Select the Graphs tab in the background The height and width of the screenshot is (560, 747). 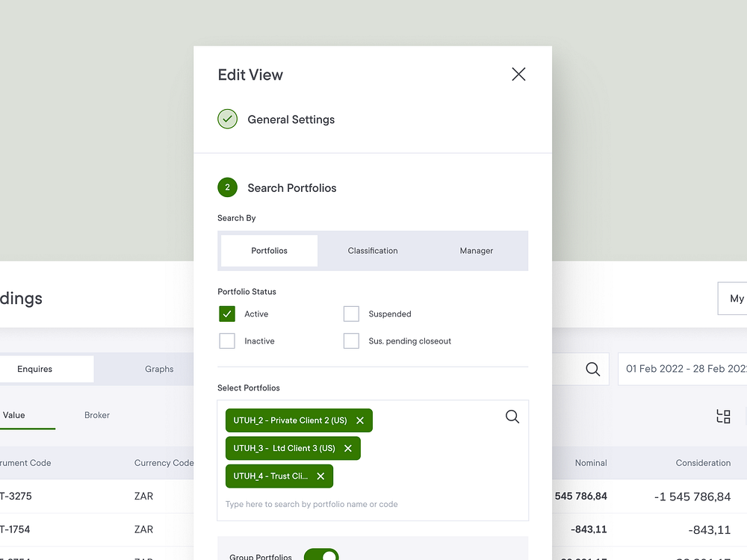(x=159, y=369)
